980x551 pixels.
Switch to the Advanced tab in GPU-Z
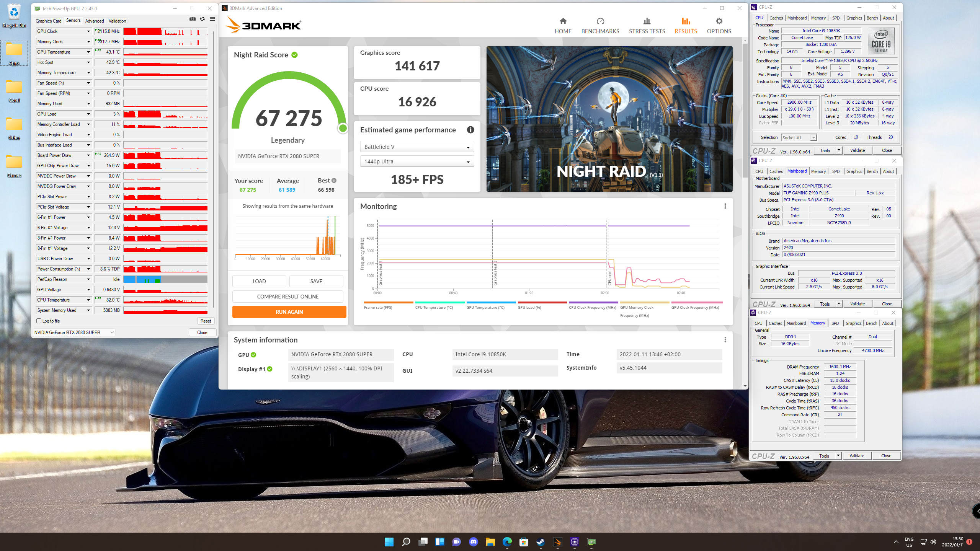[x=94, y=21]
